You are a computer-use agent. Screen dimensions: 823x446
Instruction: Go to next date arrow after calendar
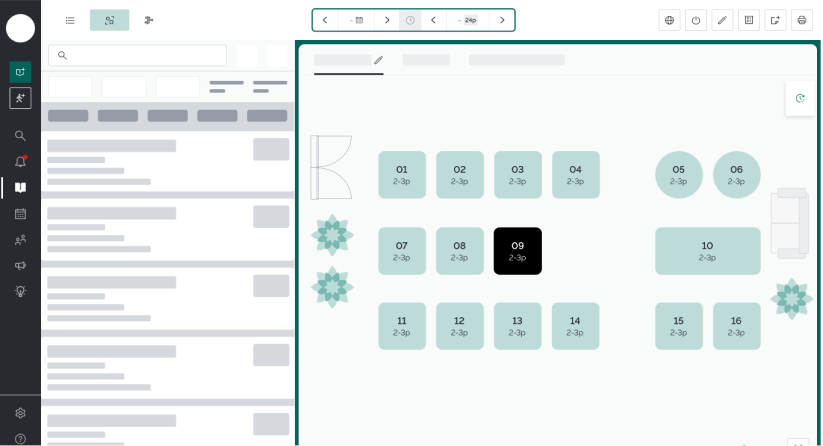coord(387,20)
